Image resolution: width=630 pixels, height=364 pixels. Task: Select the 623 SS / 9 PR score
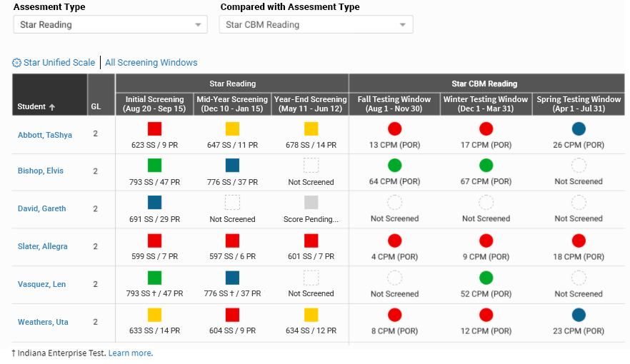pyautogui.click(x=155, y=146)
